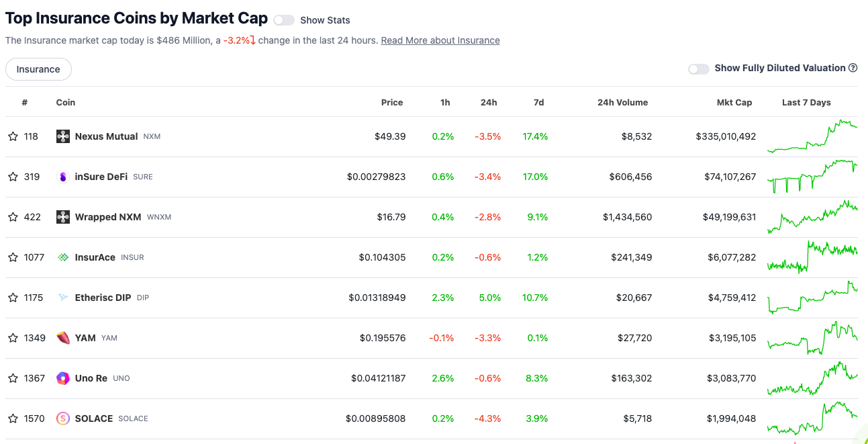Star inSure DeFi as favorite
This screenshot has width=868, height=444.
click(x=13, y=177)
